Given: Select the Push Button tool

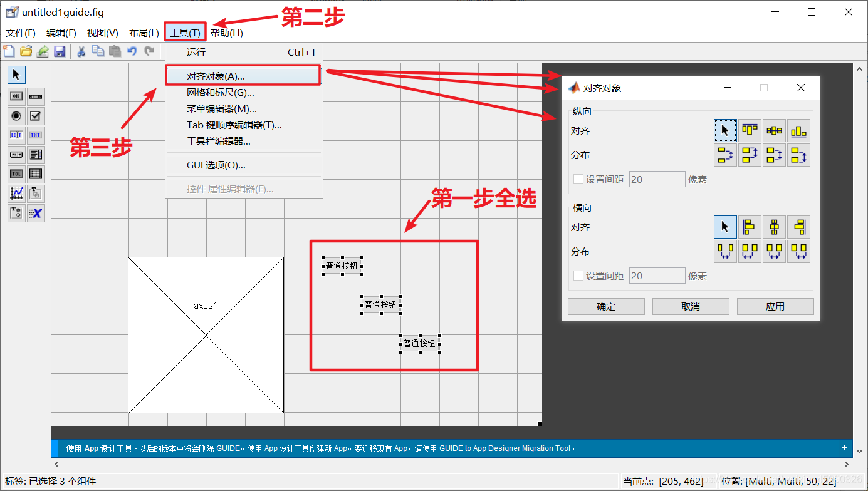Looking at the screenshot, I should (16, 96).
